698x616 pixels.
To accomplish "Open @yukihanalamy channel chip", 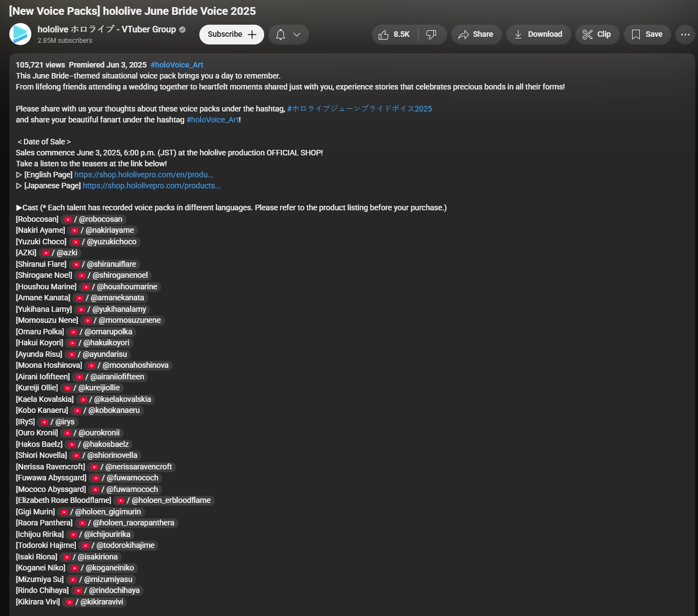I will tap(112, 309).
